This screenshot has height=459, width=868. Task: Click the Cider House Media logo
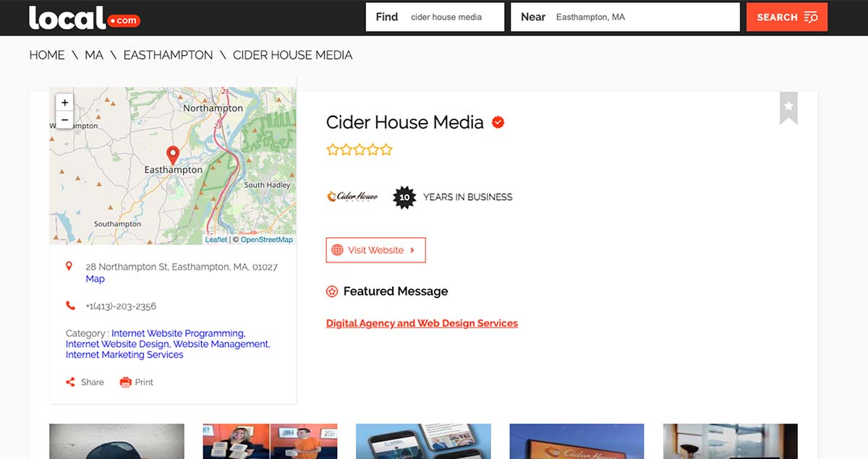(x=352, y=197)
